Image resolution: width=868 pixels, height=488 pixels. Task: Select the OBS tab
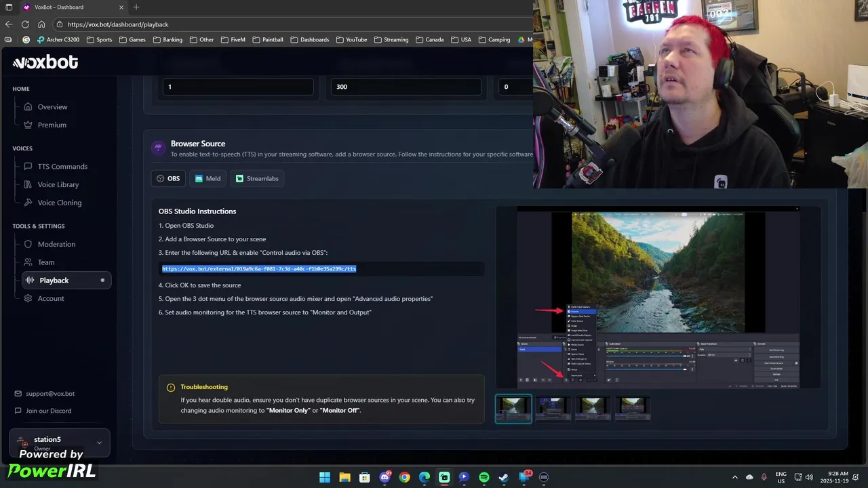(168, 179)
